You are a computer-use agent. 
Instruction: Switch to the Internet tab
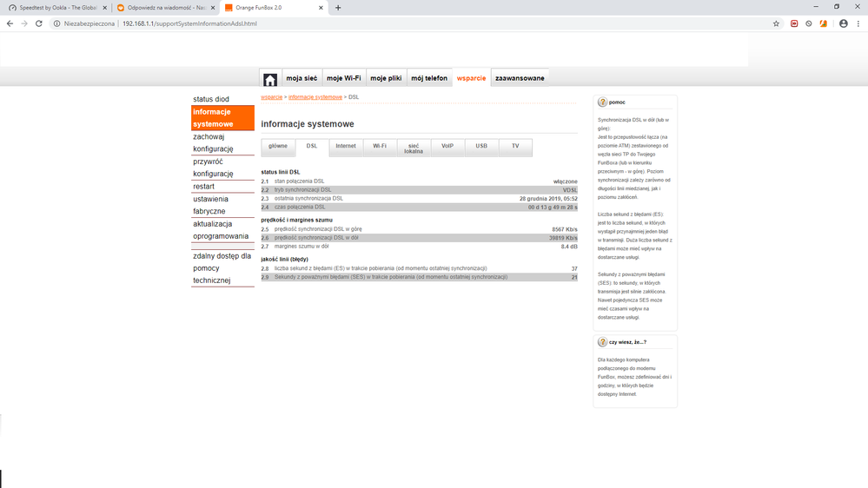(346, 146)
